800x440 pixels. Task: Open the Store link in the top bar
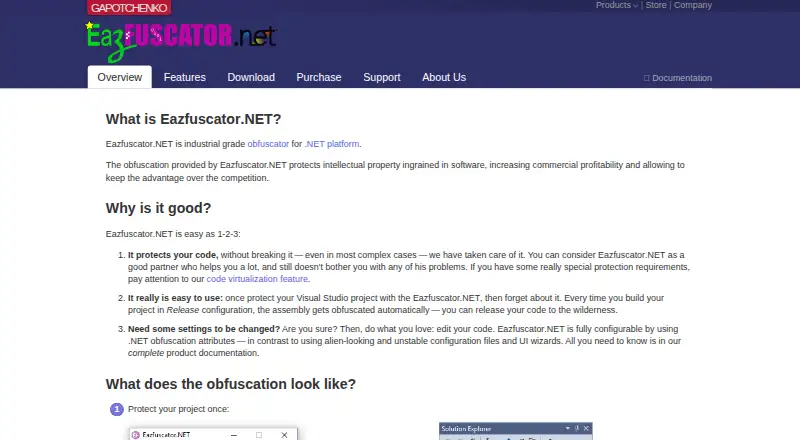656,5
